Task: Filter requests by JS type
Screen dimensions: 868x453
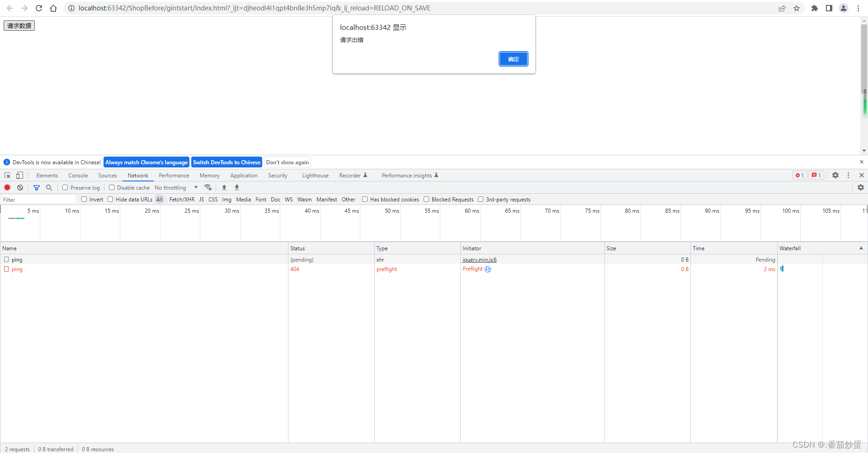Action: point(202,199)
